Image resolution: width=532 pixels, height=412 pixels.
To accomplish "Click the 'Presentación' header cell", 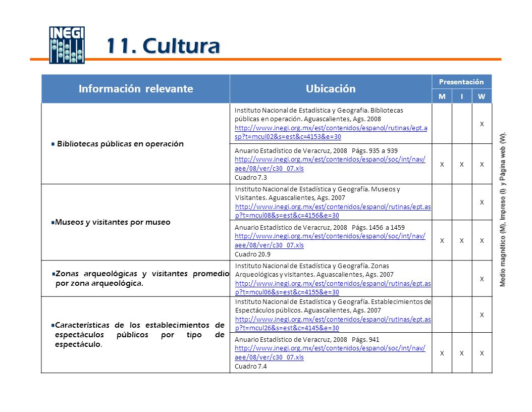I will coord(461,82).
